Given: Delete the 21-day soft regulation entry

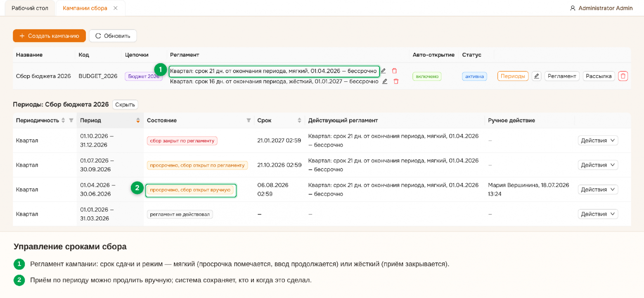Looking at the screenshot, I should 394,71.
